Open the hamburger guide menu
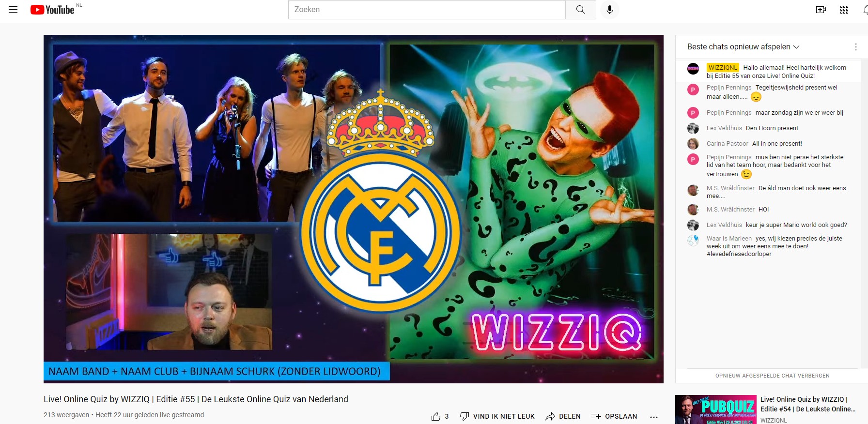The image size is (868, 424). (13, 10)
